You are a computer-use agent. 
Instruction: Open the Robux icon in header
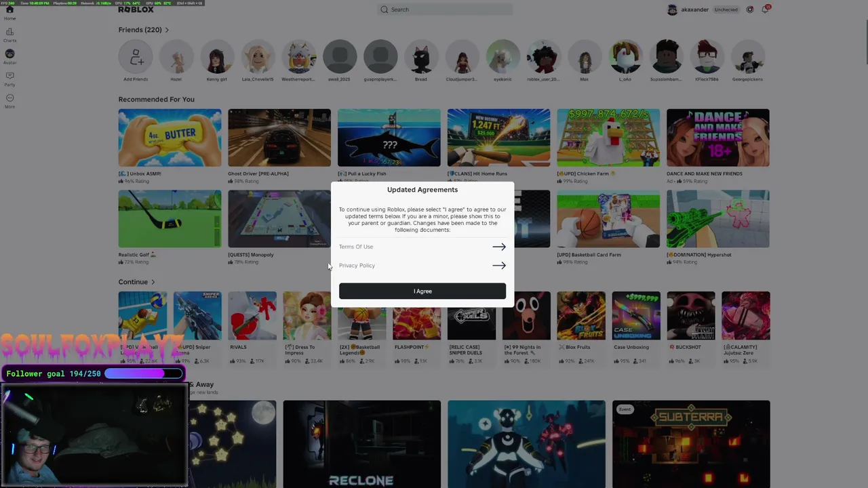point(750,9)
